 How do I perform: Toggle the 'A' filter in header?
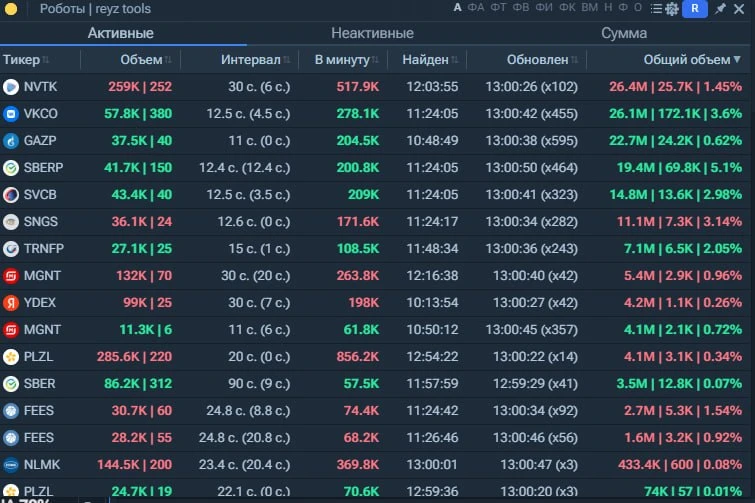pos(457,8)
